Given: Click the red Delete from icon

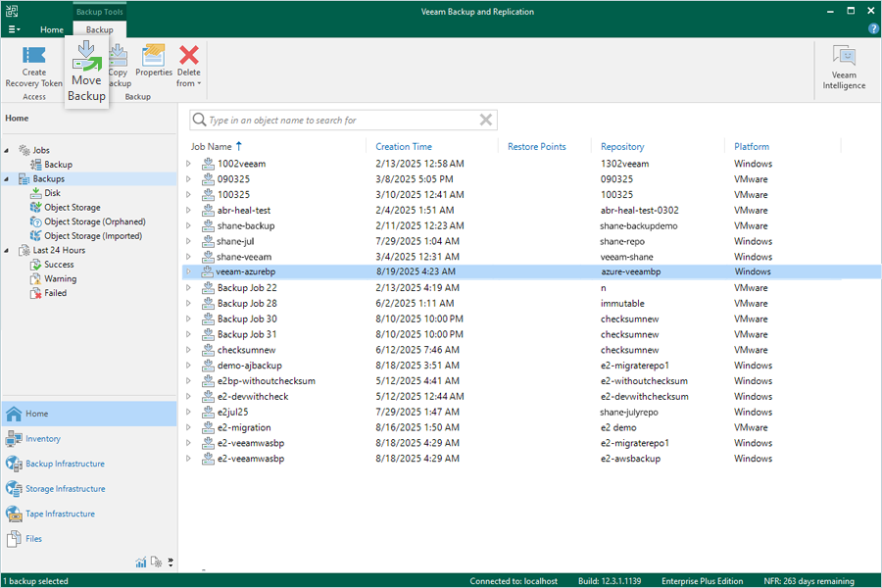Looking at the screenshot, I should tap(189, 55).
